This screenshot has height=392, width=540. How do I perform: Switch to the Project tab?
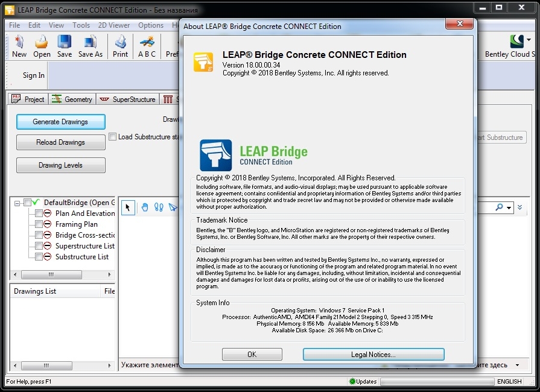[x=28, y=99]
